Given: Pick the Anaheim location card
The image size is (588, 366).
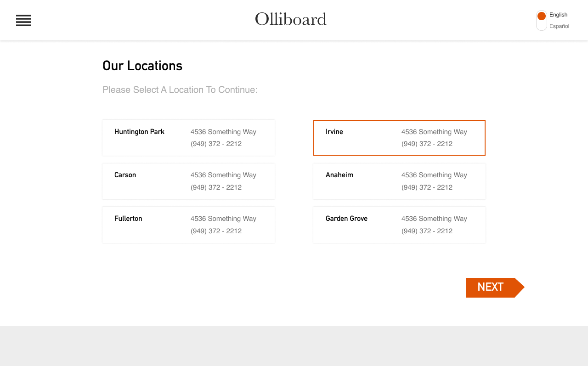Looking at the screenshot, I should click(399, 181).
